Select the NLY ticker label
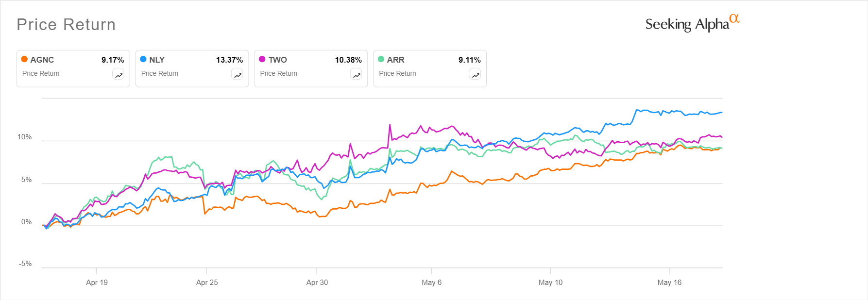The width and height of the screenshot is (868, 300). click(x=157, y=60)
